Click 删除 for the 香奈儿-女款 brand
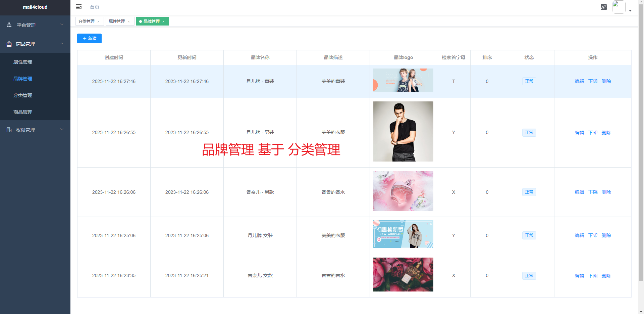Viewport: 644px width, 314px height. 606,275
